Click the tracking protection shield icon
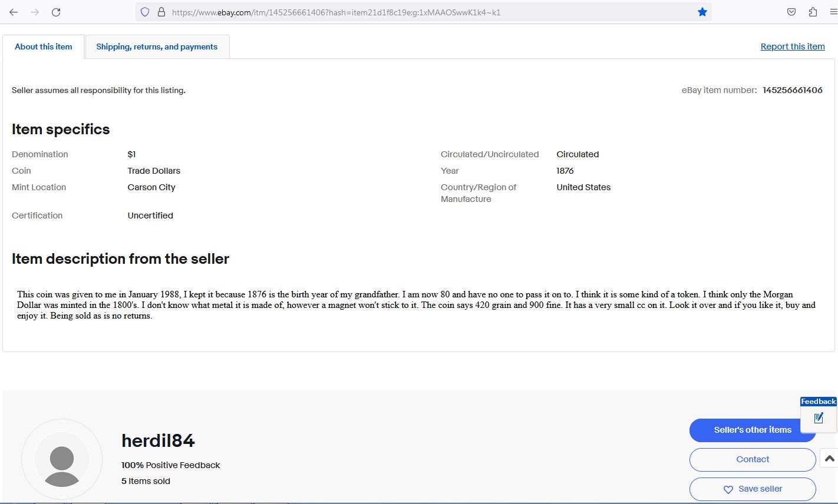838x504 pixels. (145, 12)
